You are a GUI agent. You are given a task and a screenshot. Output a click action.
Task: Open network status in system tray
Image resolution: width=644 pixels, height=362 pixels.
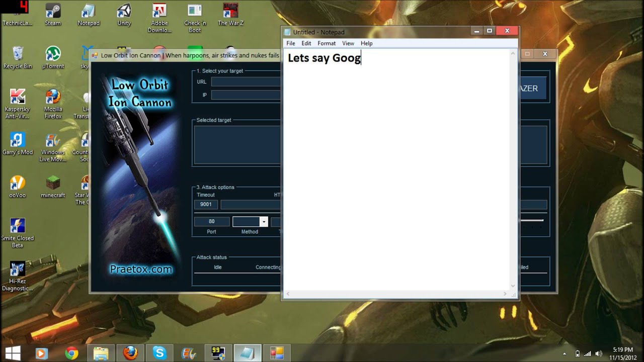pos(588,353)
